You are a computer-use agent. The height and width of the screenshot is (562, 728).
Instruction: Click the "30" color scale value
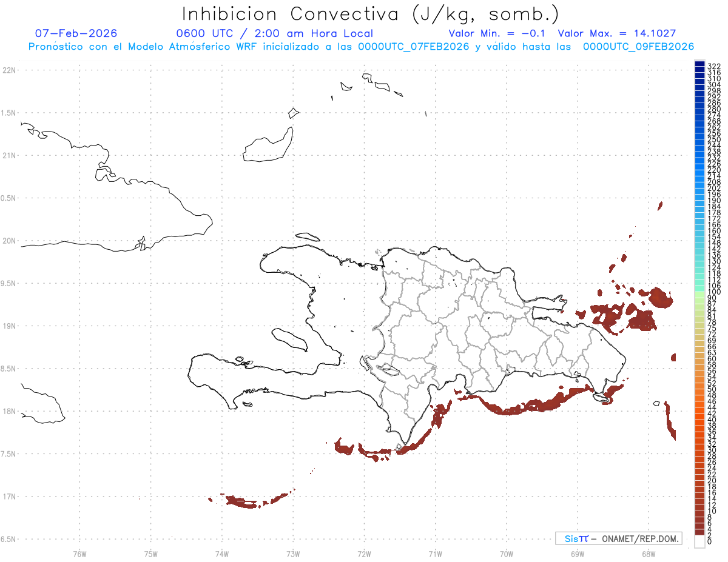(712, 450)
